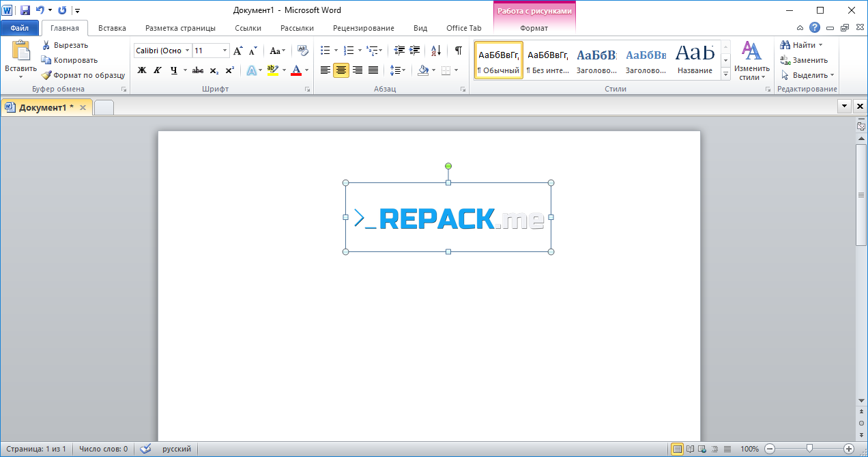Switch to the Вставка ribbon tab
The height and width of the screenshot is (457, 868).
(x=112, y=28)
